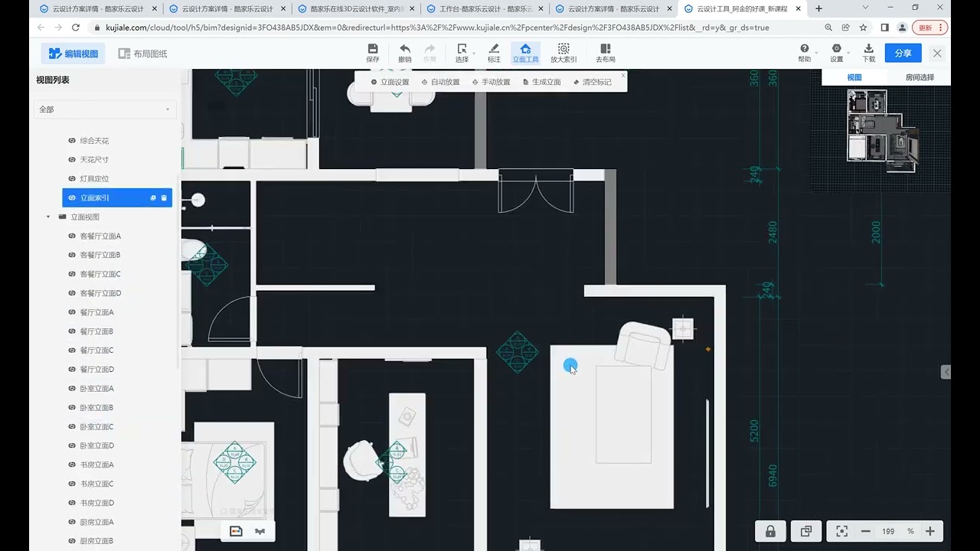Switch to 酷家乐在线3D云设计软件 browser tab
The image size is (980, 551).
coord(356,9)
